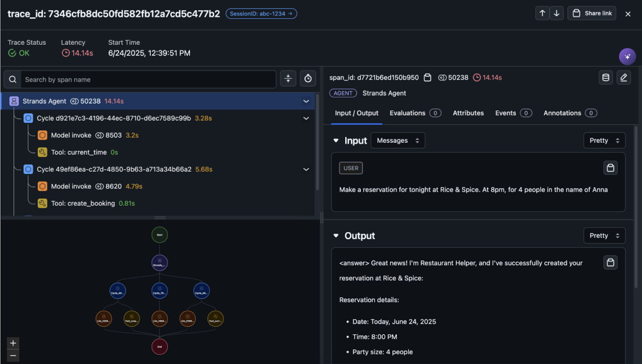Collapse the Input section triangle

336,140
